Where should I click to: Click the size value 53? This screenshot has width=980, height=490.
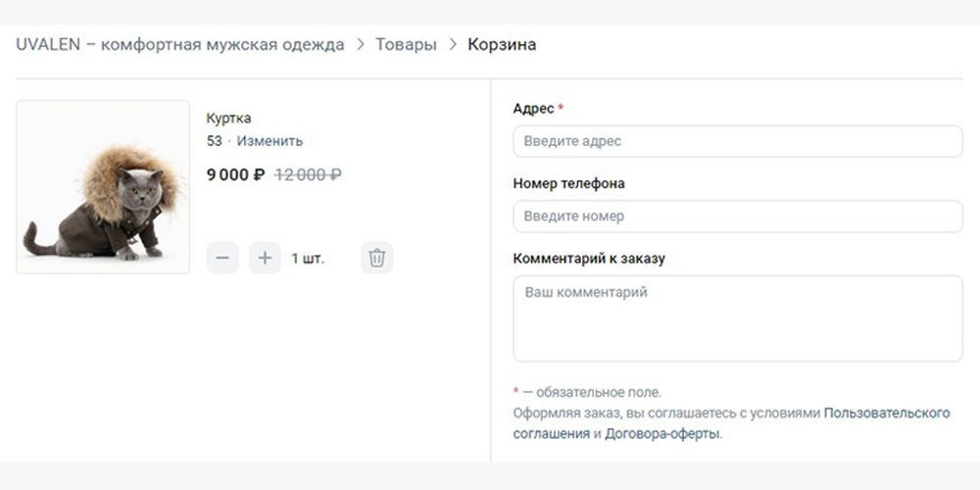click(215, 141)
